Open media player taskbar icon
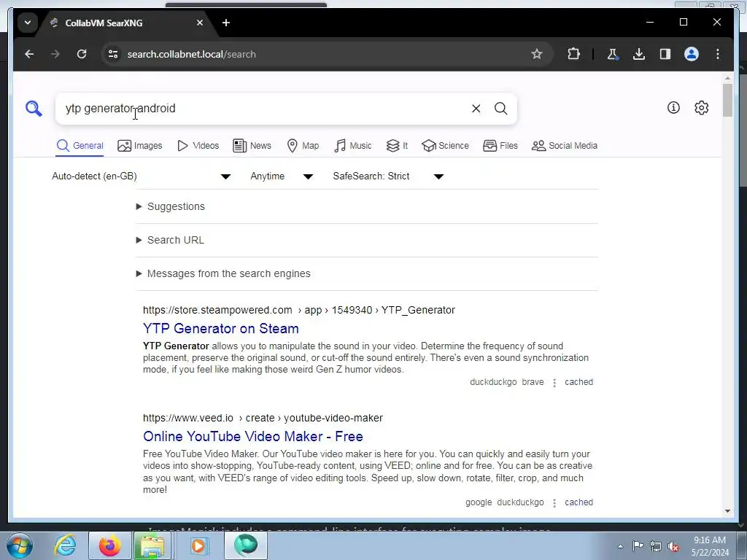 [198, 545]
